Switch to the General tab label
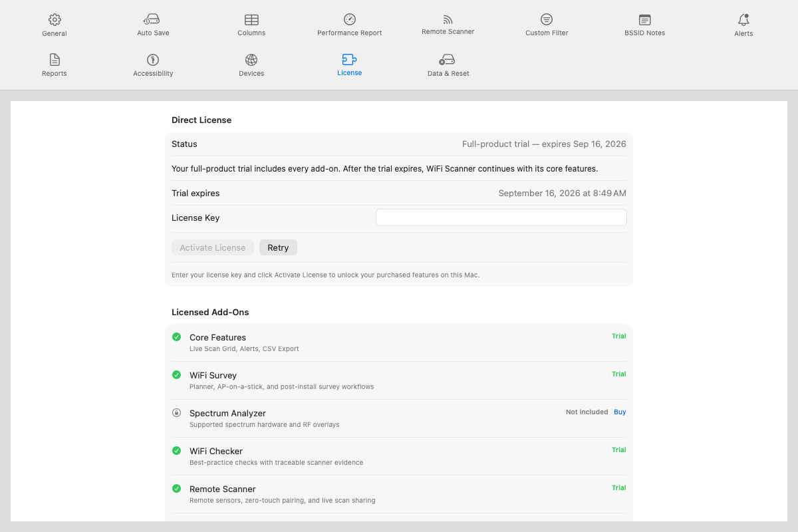The width and height of the screenshot is (798, 532). (x=55, y=33)
